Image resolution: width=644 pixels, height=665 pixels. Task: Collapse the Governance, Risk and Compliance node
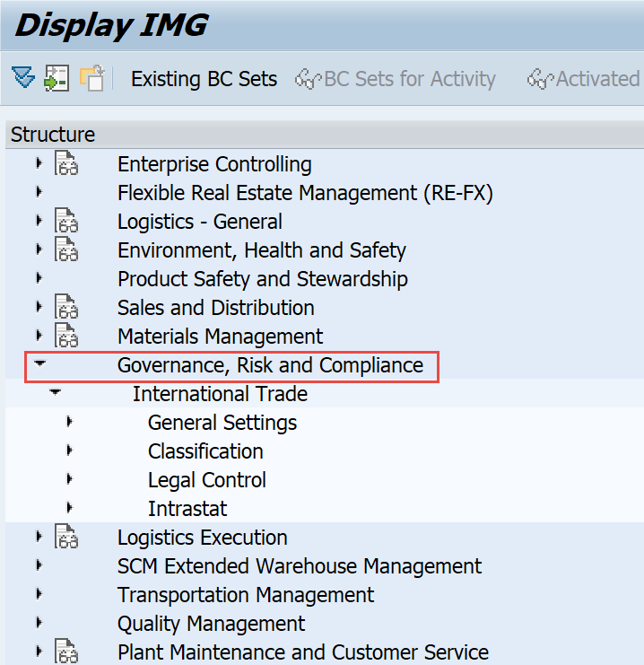39,363
